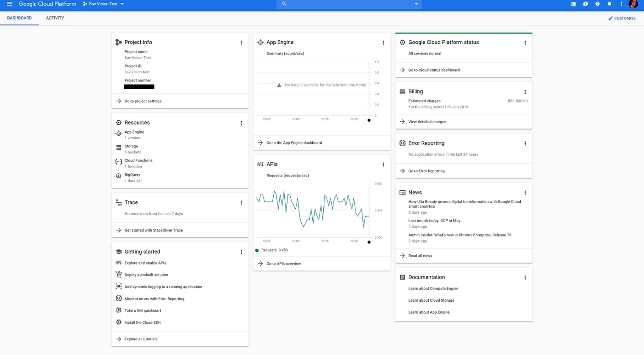Open the help question mark icon
Viewport: 644px width, 355px height.
[597, 4]
